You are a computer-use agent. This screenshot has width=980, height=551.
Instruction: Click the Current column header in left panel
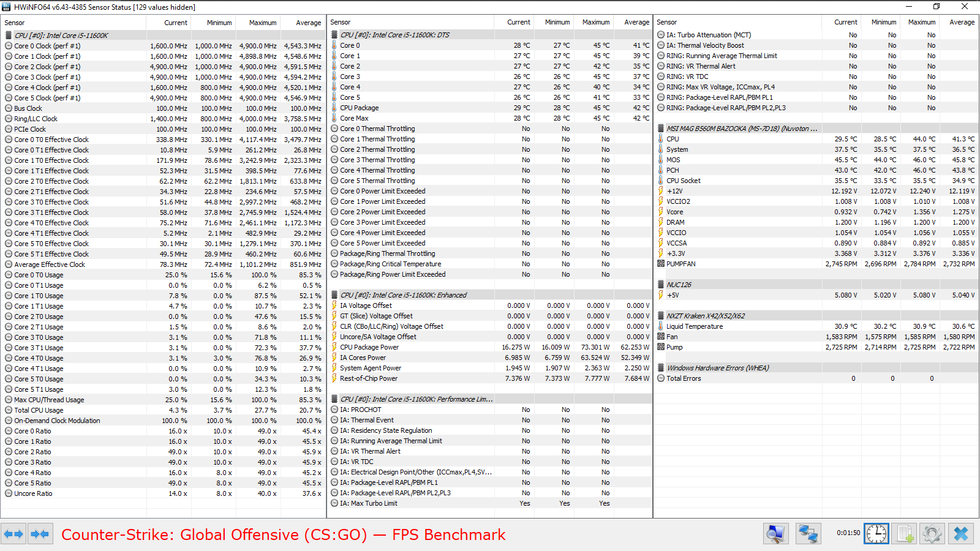coord(176,23)
